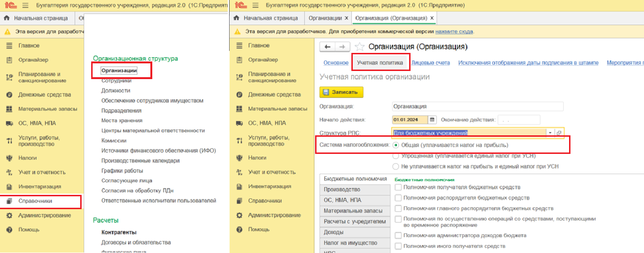Image resolution: width=644 pixels, height=253 pixels.
Task: Close Организация (Организация) tab
Action: point(432,18)
